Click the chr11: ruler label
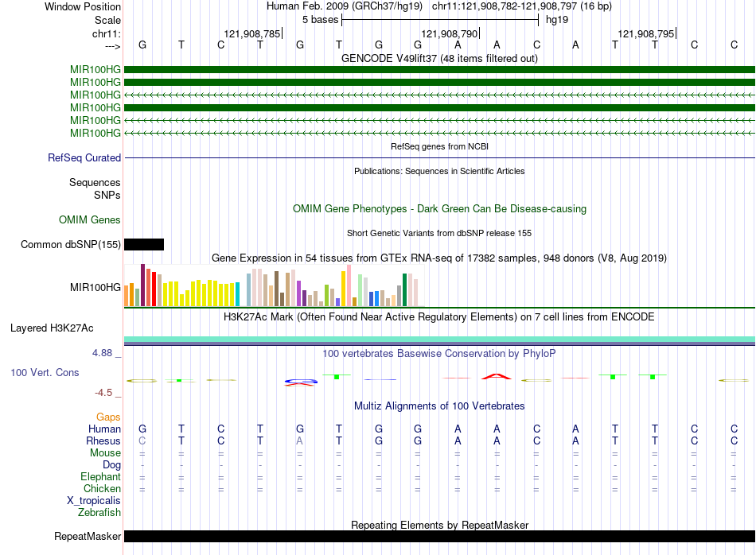 (x=107, y=33)
